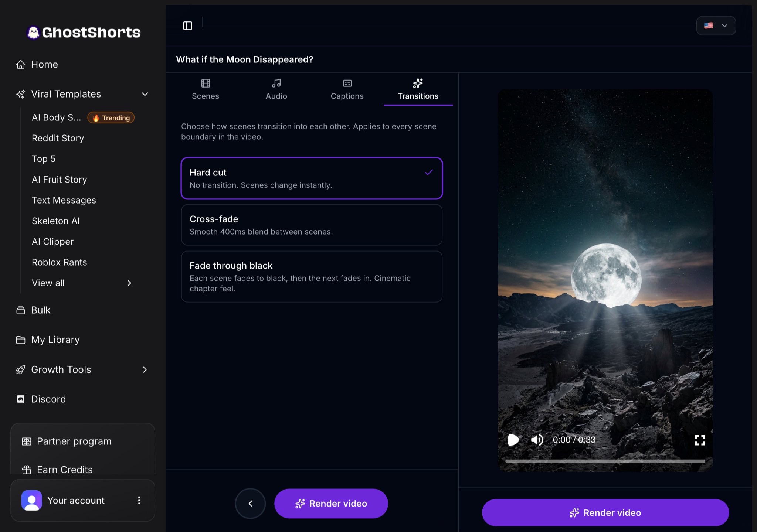Click the Growth Tools rocket icon
Viewport: 757px width, 532px height.
coord(21,370)
